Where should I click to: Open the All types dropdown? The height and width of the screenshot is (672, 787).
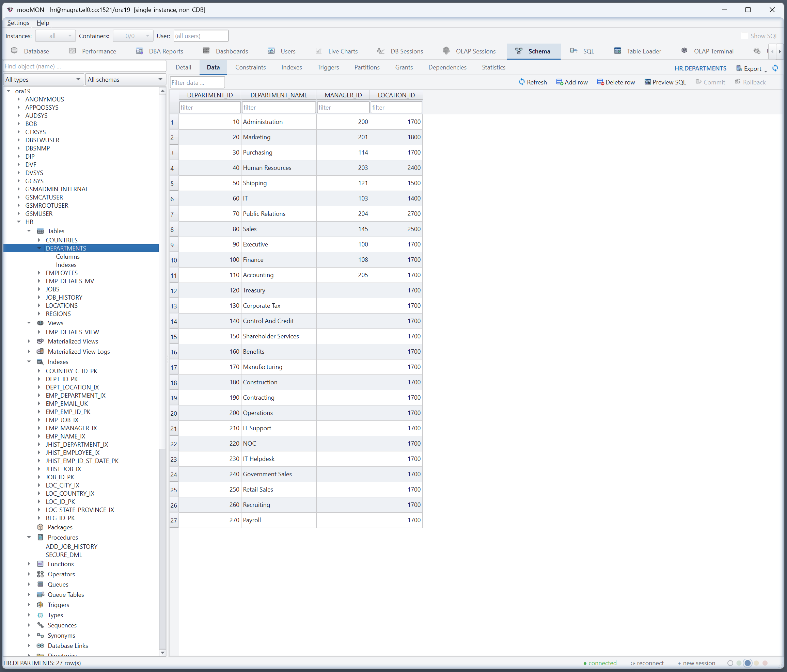click(43, 79)
